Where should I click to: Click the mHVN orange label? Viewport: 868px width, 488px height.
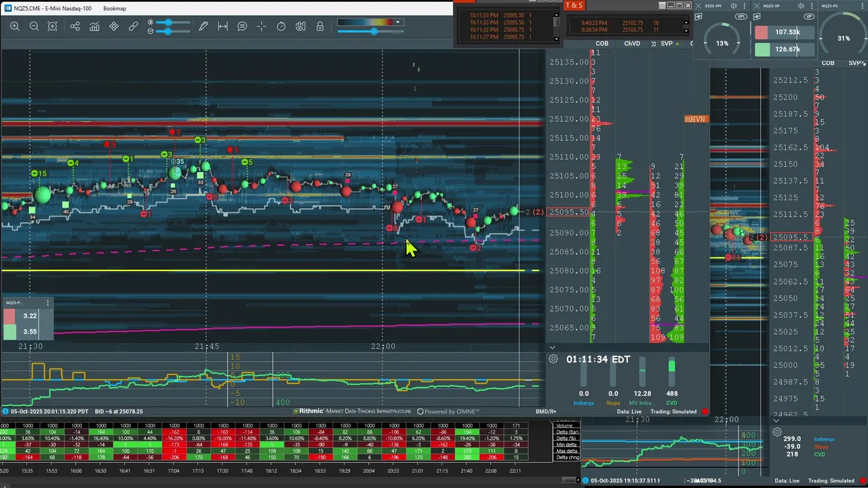(x=695, y=119)
